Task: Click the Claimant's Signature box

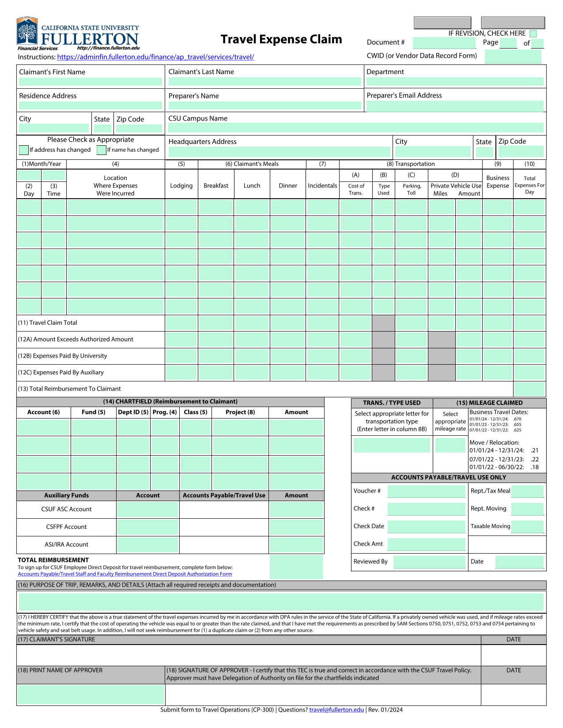Action: point(249,655)
